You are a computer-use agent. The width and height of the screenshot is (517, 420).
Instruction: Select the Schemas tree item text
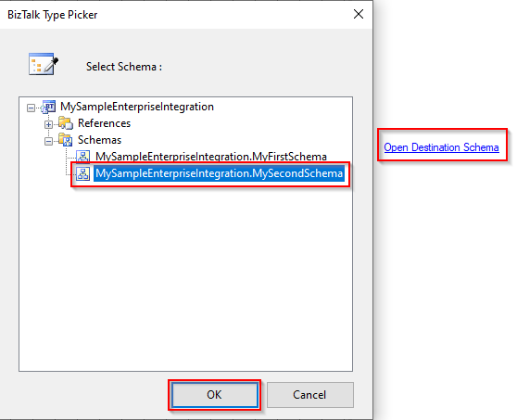click(99, 140)
